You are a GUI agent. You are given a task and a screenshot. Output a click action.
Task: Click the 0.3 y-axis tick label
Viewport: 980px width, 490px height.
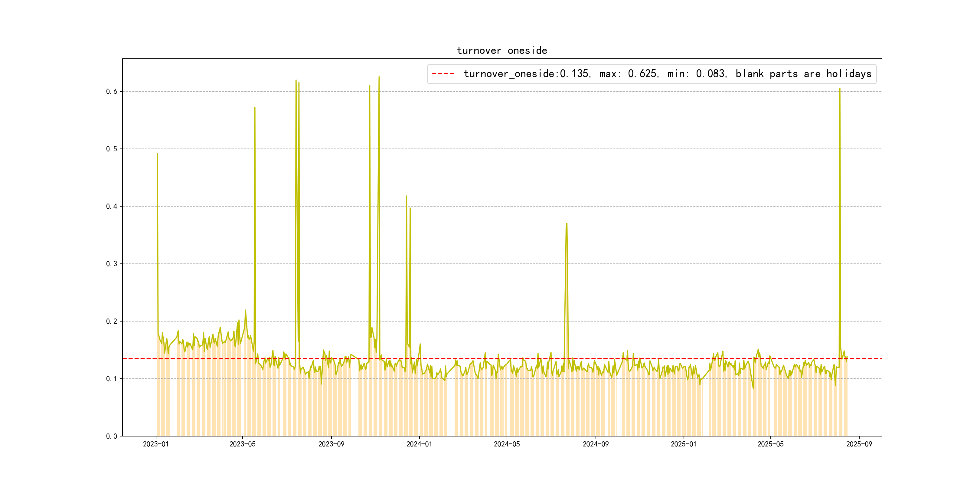coord(112,264)
